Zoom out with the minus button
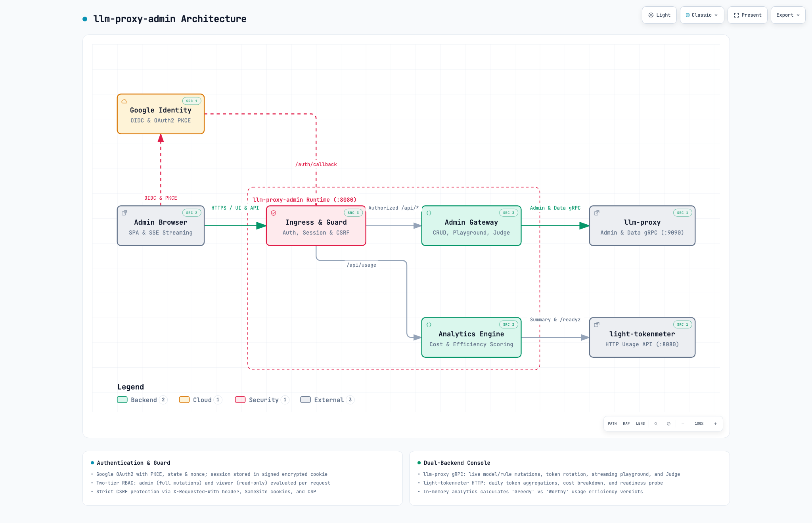Image resolution: width=812 pixels, height=523 pixels. pos(683,424)
